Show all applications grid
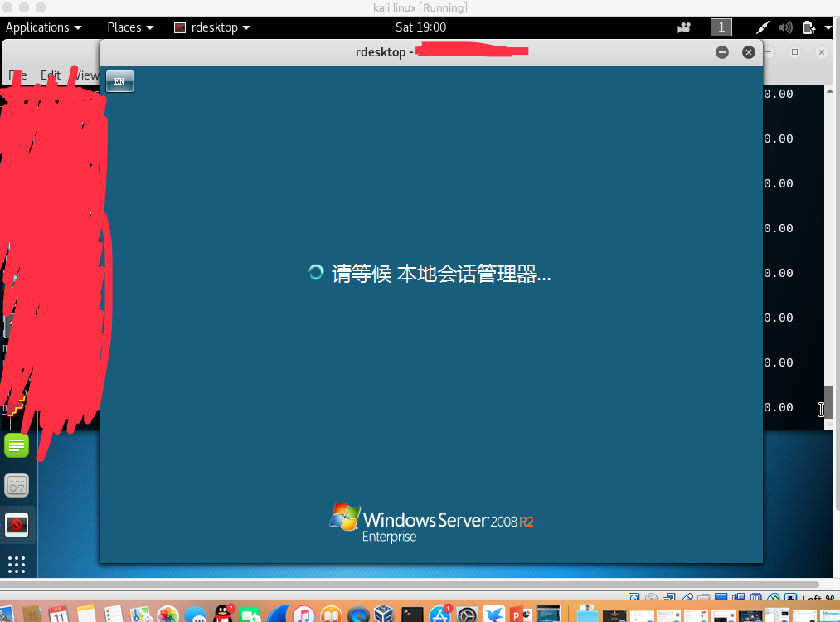 17,565
